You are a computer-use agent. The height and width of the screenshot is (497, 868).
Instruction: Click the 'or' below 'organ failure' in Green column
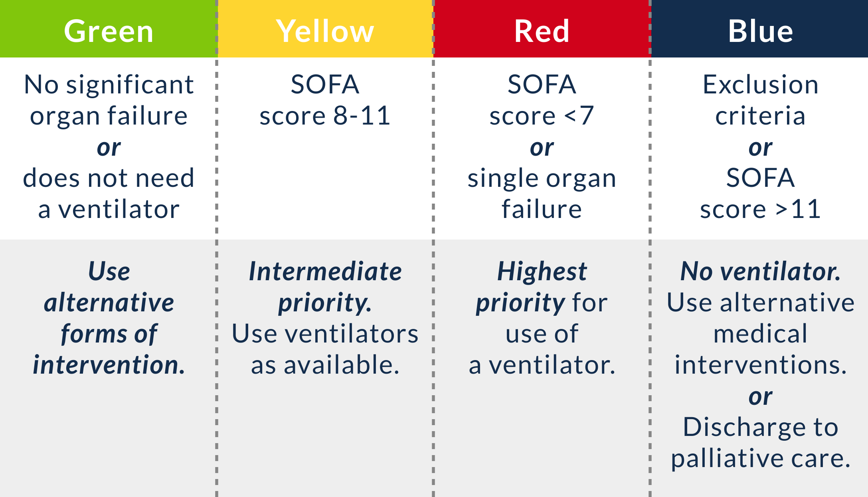coord(109,147)
